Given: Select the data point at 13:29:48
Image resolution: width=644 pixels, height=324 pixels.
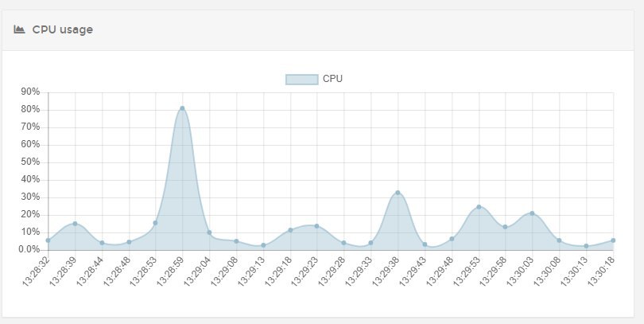Looking at the screenshot, I should pos(452,239).
